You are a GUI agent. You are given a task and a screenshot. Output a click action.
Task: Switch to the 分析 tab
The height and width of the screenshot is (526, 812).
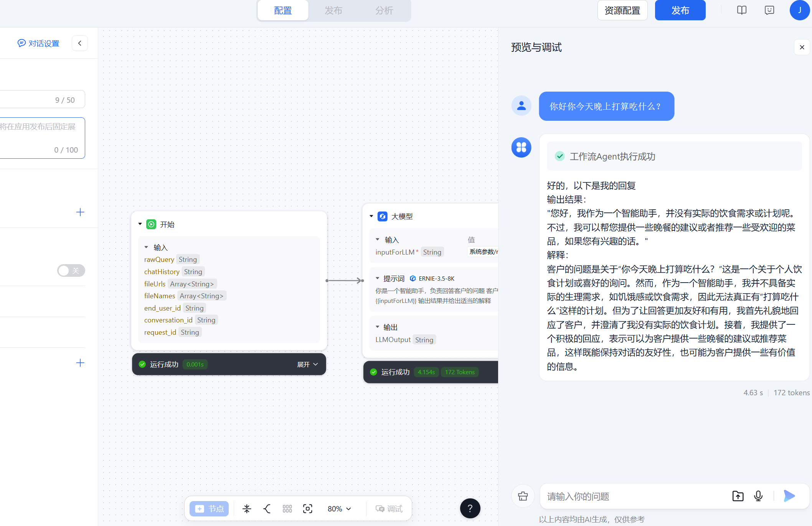(384, 10)
